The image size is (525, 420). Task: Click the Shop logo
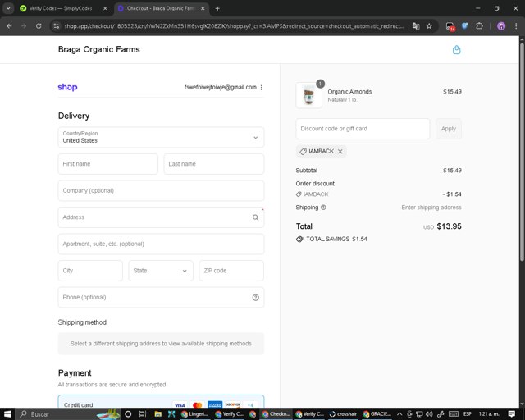(x=67, y=87)
